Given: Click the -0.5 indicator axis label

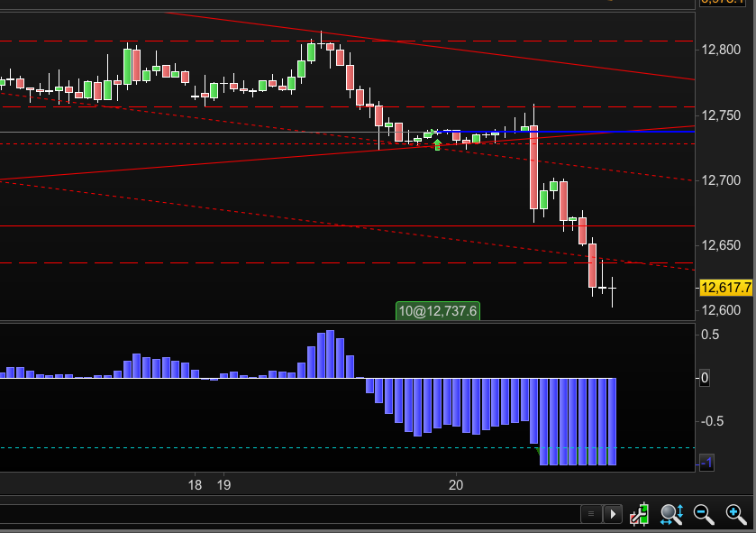Looking at the screenshot, I should point(710,421).
